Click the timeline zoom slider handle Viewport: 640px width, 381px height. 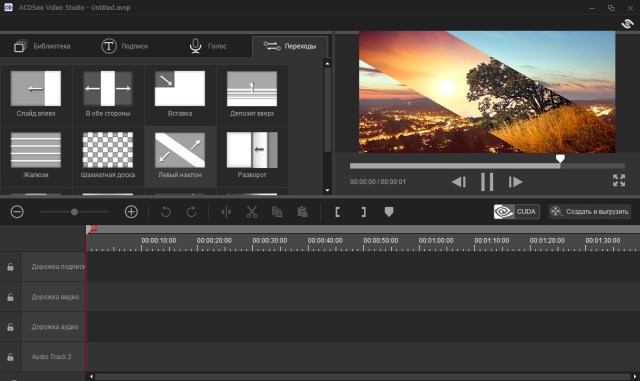pyautogui.click(x=74, y=212)
